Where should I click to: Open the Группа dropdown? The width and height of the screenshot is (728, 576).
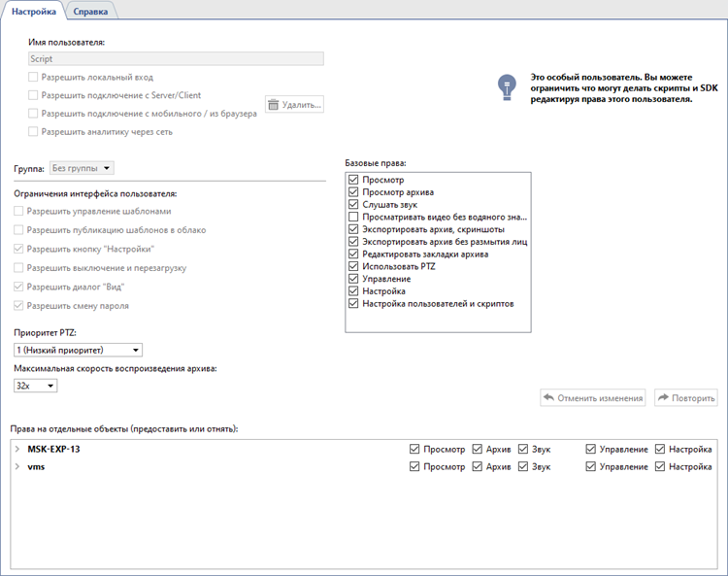tap(82, 168)
